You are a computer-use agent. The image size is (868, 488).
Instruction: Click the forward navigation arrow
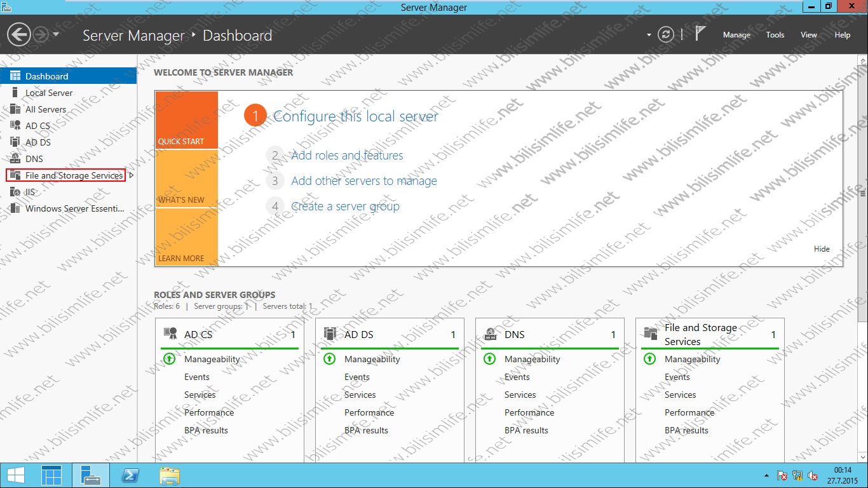[41, 34]
